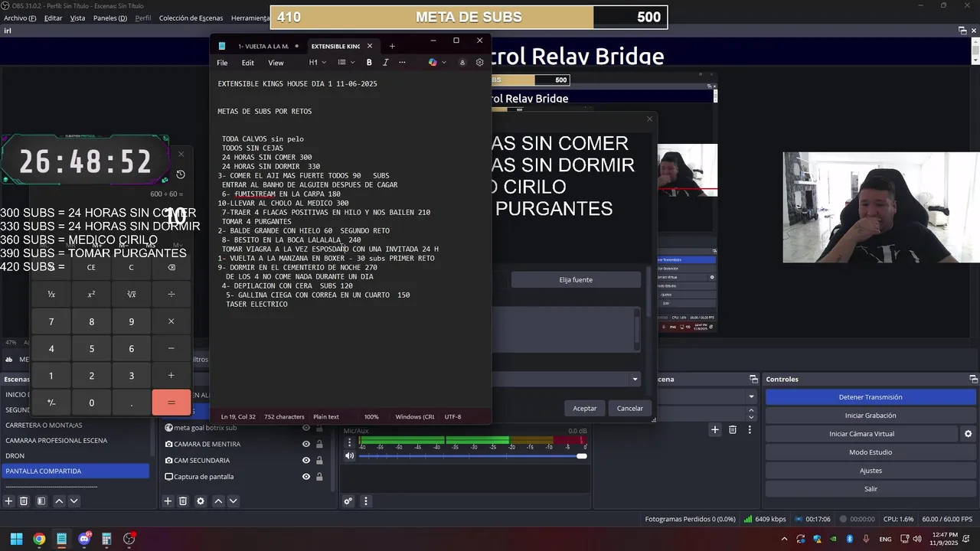
Task: Open more formatting options ellipsis in Notepad
Action: pyautogui.click(x=402, y=63)
